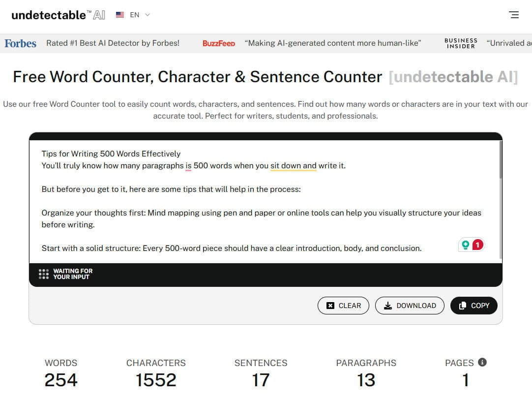The image size is (532, 402).
Task: Click the BuzzFeed logo link
Action: (x=218, y=43)
